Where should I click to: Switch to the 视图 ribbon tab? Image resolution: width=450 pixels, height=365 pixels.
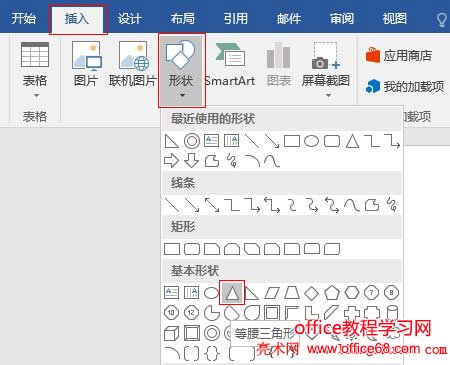click(x=395, y=18)
